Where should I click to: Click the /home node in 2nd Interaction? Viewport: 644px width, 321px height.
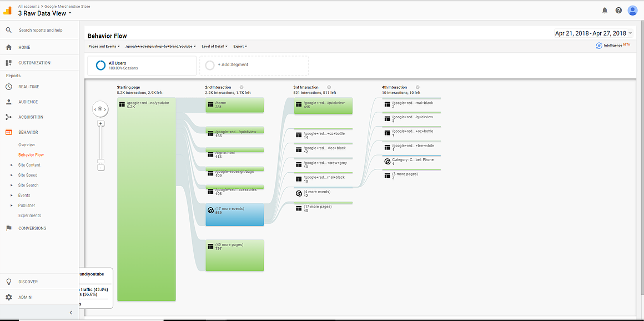pyautogui.click(x=234, y=105)
